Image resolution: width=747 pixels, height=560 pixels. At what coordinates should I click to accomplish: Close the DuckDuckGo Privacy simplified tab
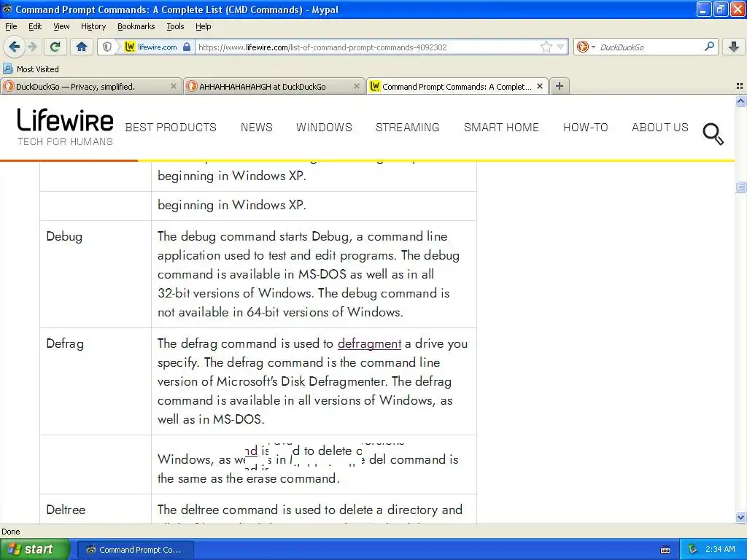click(174, 86)
